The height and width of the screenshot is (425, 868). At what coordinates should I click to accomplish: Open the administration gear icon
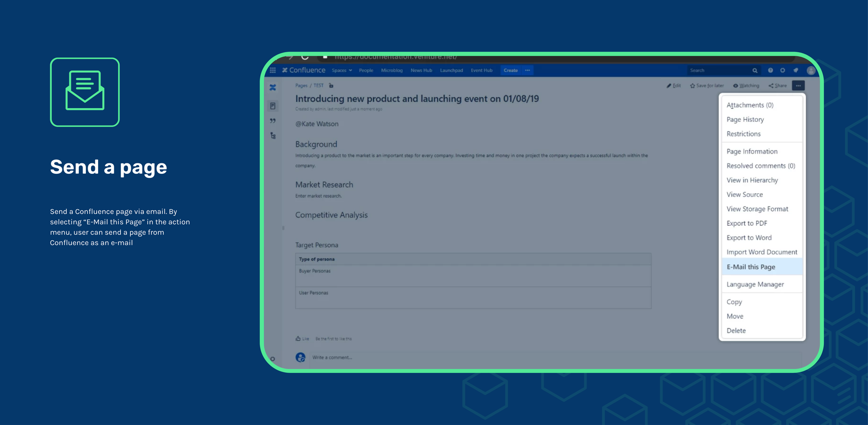point(783,70)
